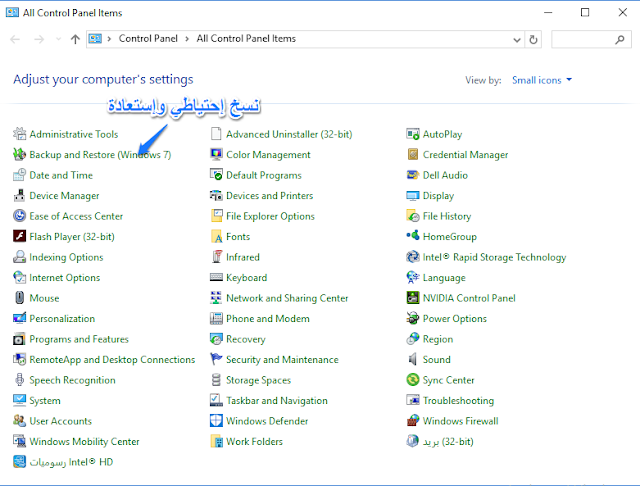Screen dimensions: 640x486
Task: Click the Flash Player icon
Action: point(19,236)
